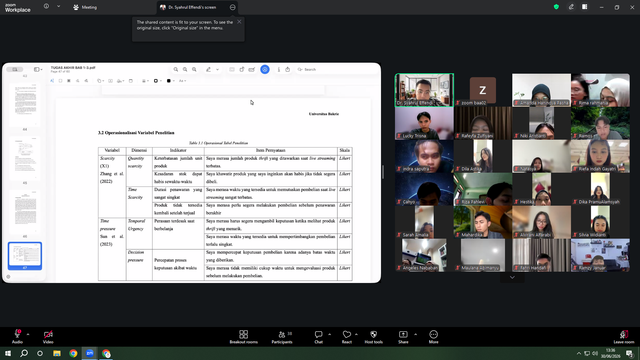Click the PDF document info icon
Viewport: 640px width, 360px height.
[279, 69]
